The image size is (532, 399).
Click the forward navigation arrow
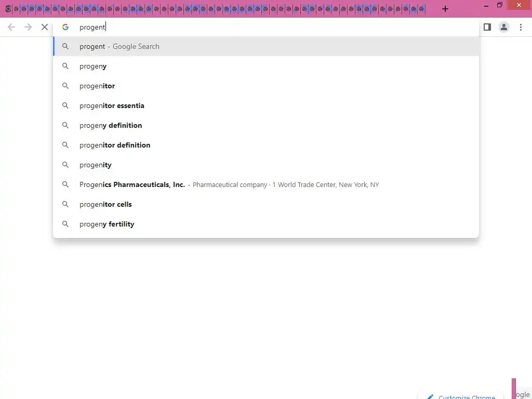(28, 27)
